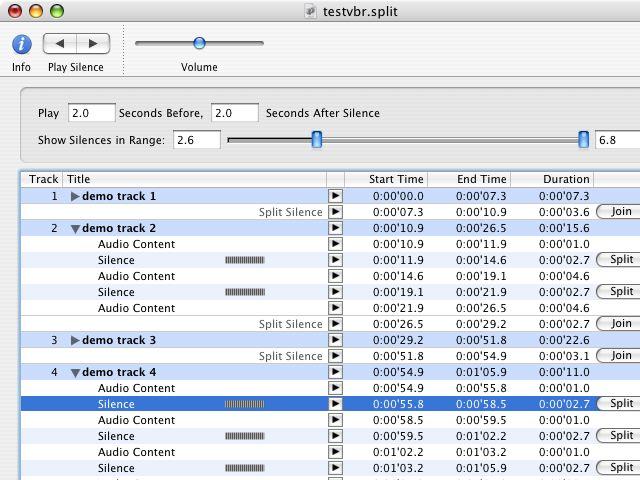Click the Seconds After Silence input field
This screenshot has height=480, width=640.
tap(235, 113)
